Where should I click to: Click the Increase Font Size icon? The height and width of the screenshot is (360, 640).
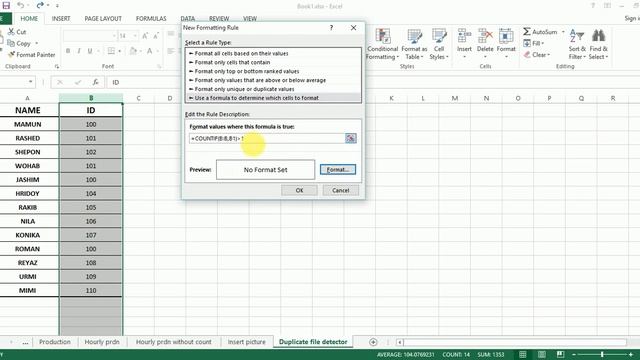(x=145, y=36)
